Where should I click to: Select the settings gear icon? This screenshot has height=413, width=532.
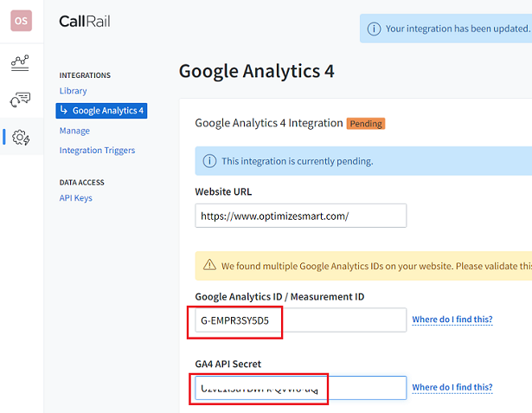click(22, 137)
